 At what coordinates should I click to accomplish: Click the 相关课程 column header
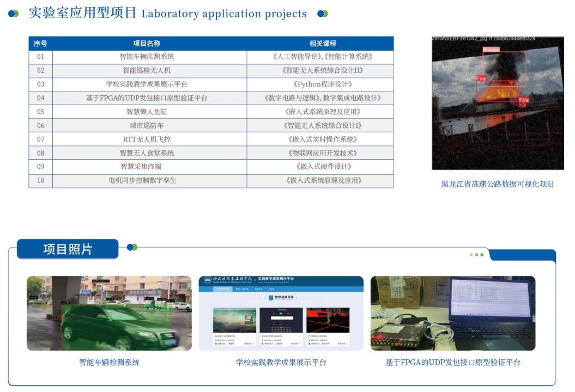[323, 44]
